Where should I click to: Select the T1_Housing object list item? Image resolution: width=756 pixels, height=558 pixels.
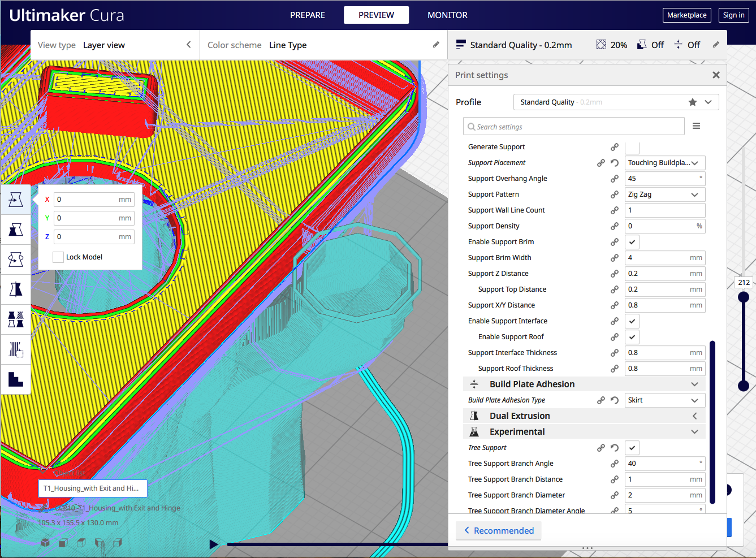[x=93, y=488]
